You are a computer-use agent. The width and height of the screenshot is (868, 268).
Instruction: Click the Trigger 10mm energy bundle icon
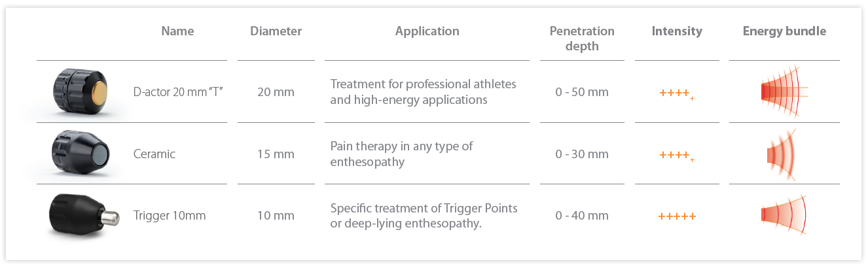784,215
